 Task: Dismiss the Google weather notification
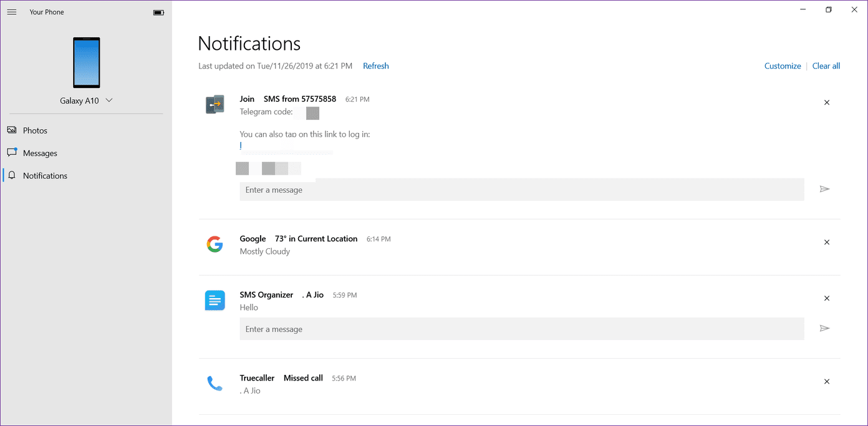(827, 242)
